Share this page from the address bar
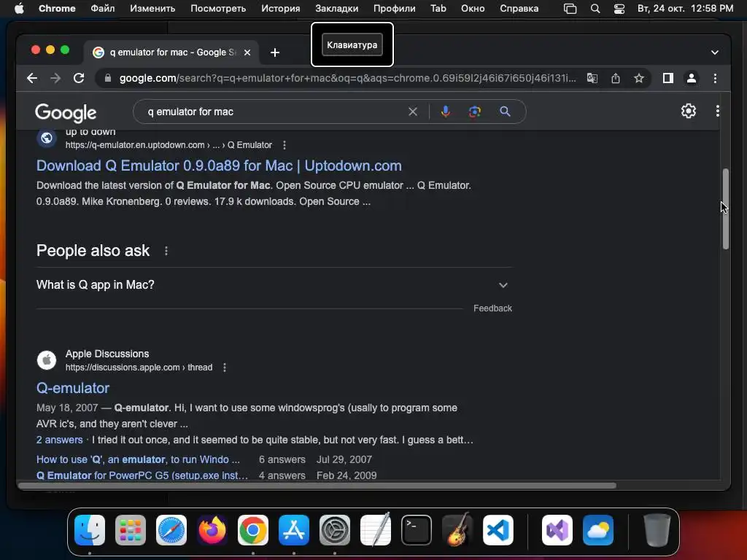Screen dimensions: 747x560 coord(616,78)
